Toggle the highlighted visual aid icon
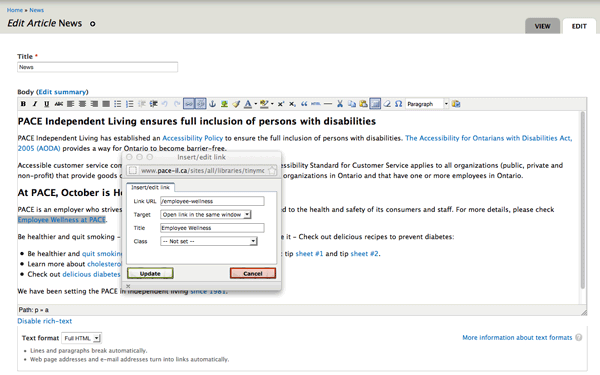The width and height of the screenshot is (600, 375). (x=375, y=104)
